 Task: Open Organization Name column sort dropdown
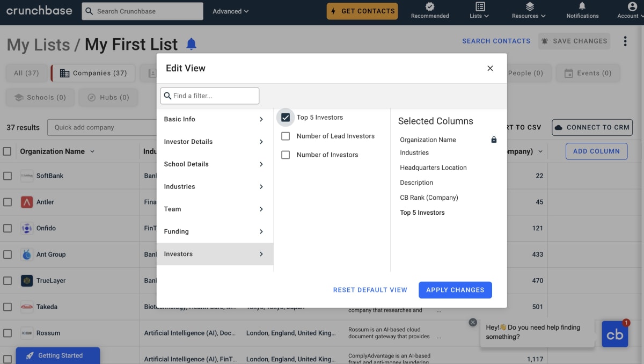(92, 151)
